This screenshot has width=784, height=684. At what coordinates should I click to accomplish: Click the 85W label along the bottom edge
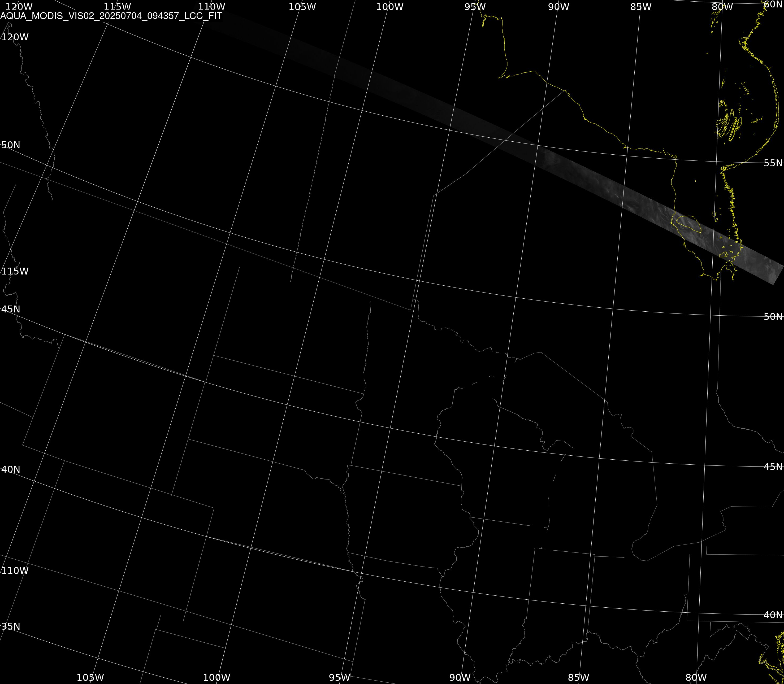click(579, 678)
